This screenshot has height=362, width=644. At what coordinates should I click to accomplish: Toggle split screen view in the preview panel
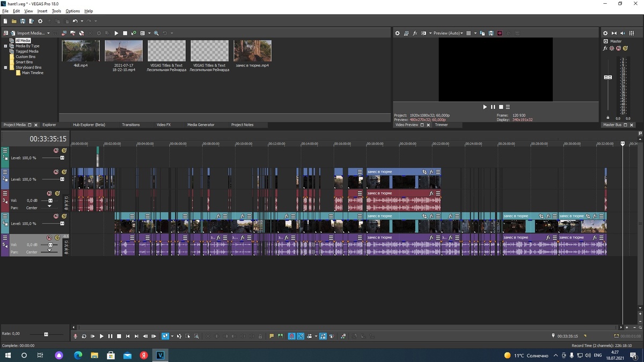point(423,33)
